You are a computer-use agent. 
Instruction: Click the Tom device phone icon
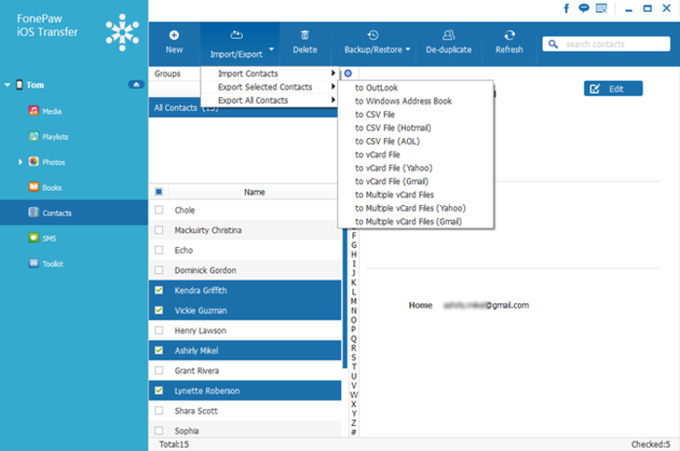(19, 85)
